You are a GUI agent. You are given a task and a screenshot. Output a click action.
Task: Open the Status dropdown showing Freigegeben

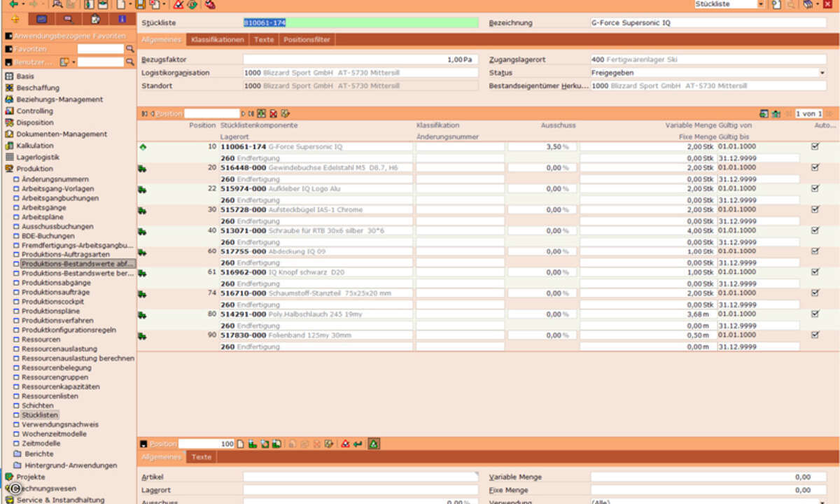822,73
